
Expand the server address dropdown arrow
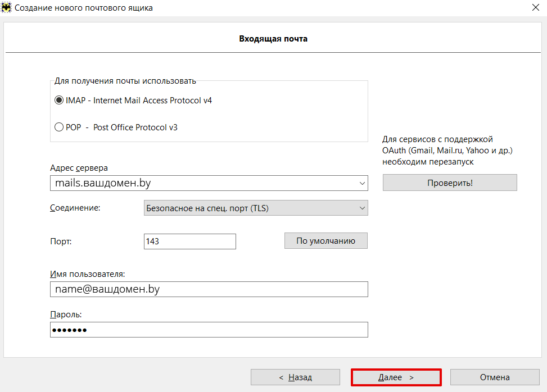tap(362, 183)
